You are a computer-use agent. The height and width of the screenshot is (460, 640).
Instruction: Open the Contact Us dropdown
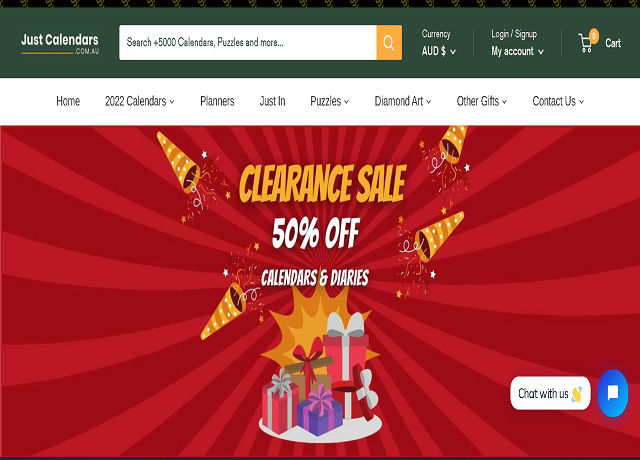[558, 101]
